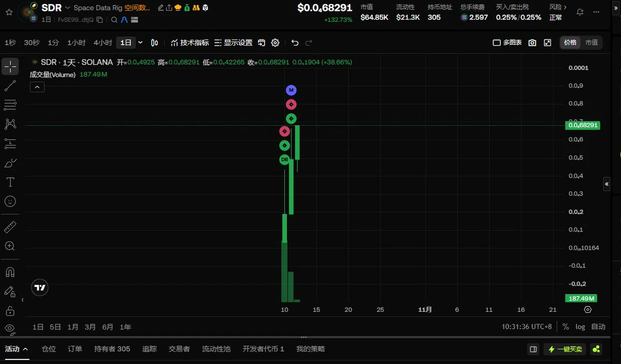Toggle percent scale on price axis
This screenshot has width=621, height=364.
(566, 327)
